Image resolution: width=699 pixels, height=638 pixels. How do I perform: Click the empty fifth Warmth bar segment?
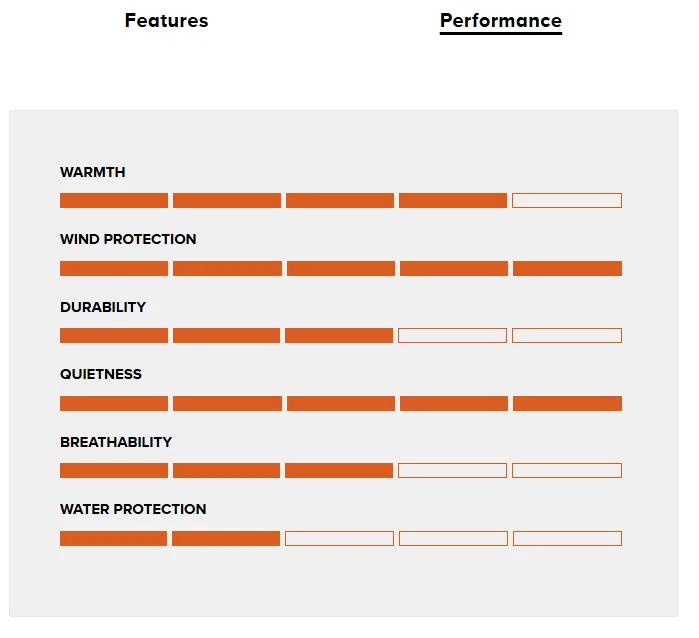pyautogui.click(x=566, y=201)
